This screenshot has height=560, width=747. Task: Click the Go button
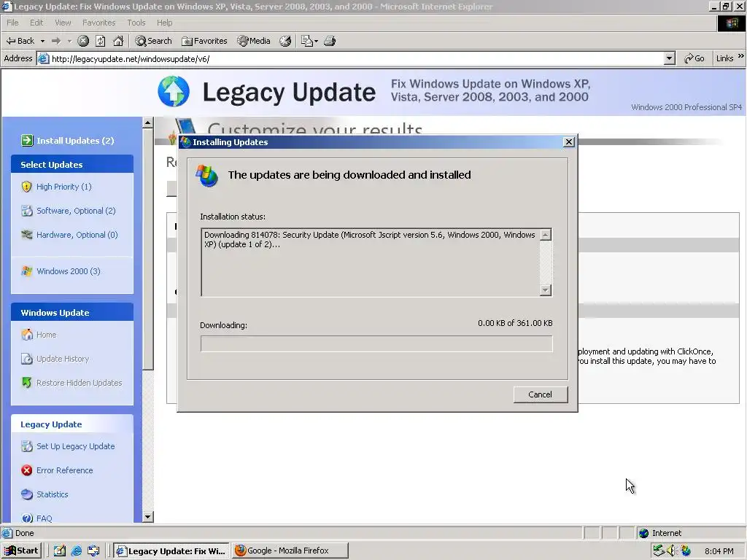tap(694, 58)
